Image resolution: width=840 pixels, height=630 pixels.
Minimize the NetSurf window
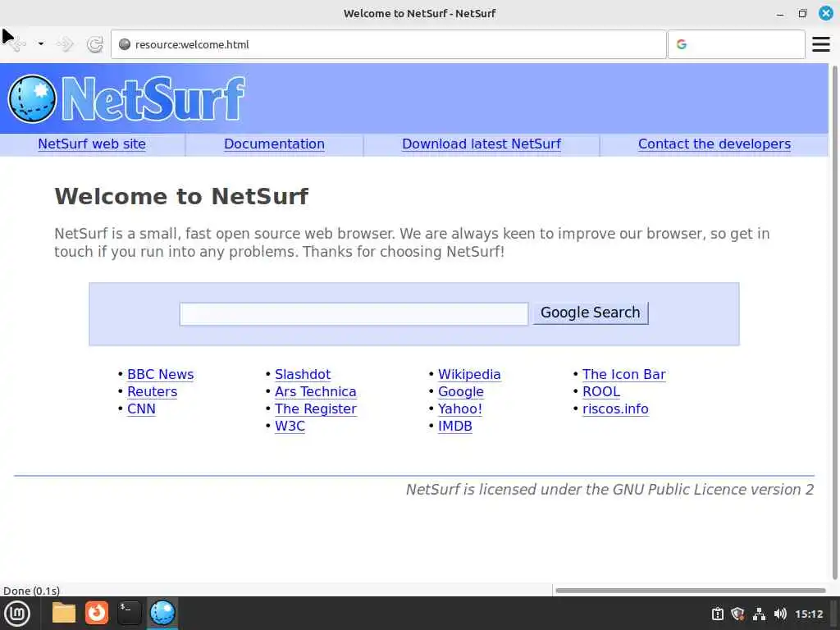780,14
